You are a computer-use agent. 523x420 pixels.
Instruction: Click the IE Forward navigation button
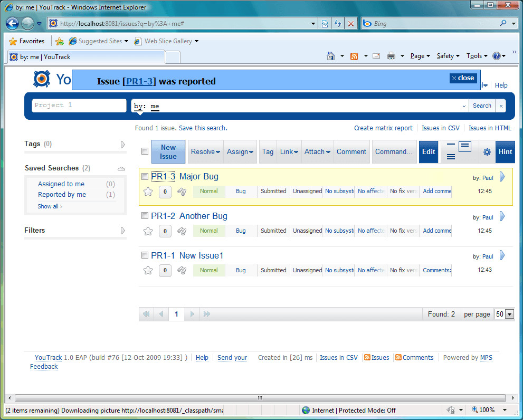pyautogui.click(x=27, y=23)
